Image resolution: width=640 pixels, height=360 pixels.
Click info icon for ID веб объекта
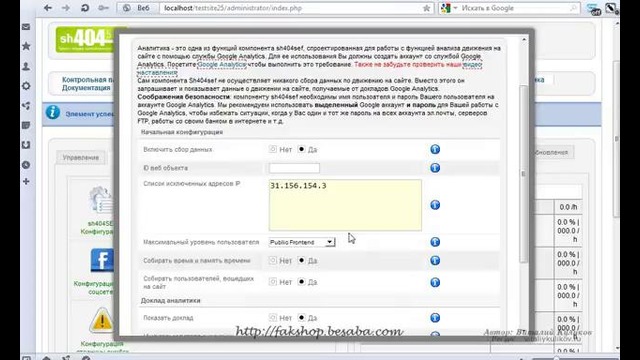point(435,168)
